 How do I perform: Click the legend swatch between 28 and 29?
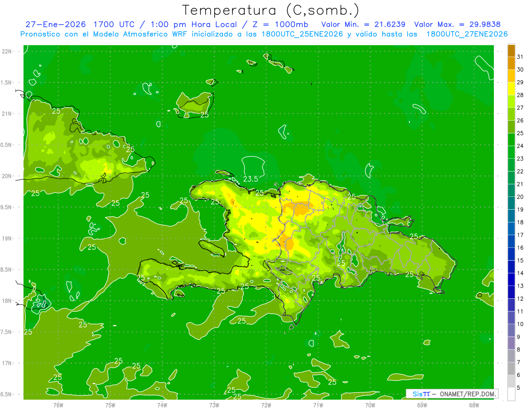coord(511,88)
